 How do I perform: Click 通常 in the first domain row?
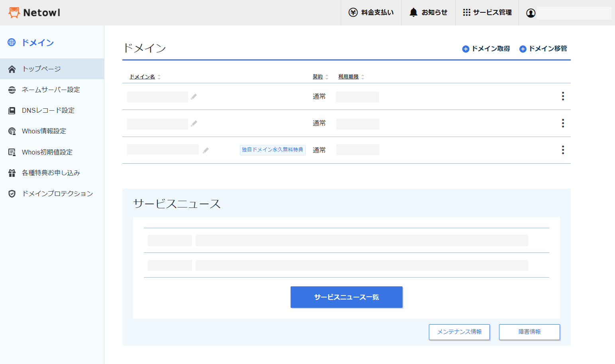(319, 96)
